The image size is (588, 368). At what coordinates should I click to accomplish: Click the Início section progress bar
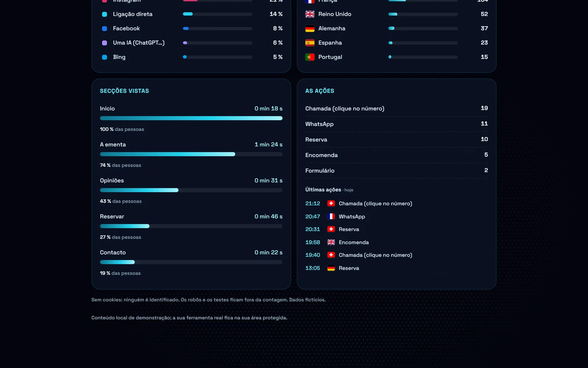(191, 118)
